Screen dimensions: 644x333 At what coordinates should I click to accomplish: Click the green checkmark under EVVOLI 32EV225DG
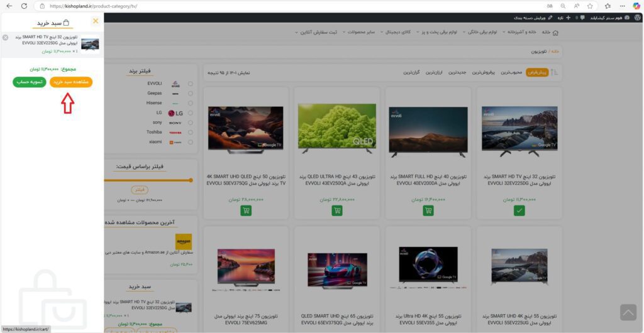pos(519,211)
